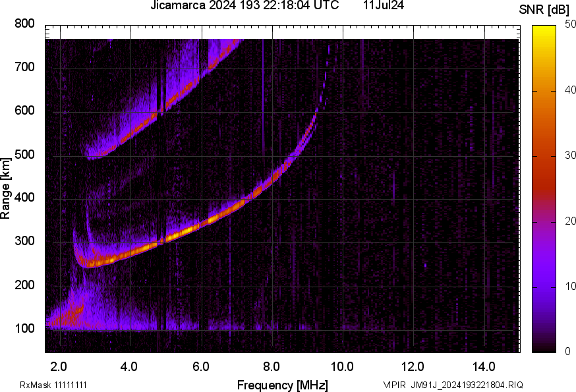Click the colorbar tick label '10'

coord(570,286)
